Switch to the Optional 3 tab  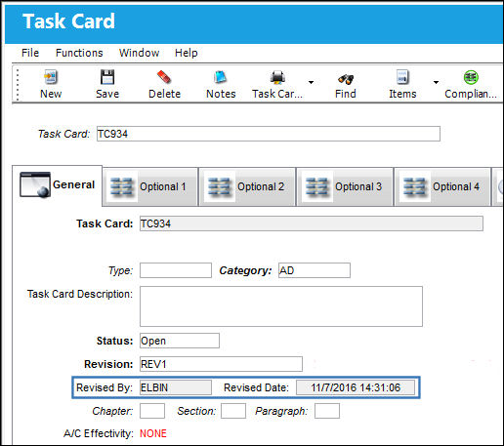coord(345,186)
